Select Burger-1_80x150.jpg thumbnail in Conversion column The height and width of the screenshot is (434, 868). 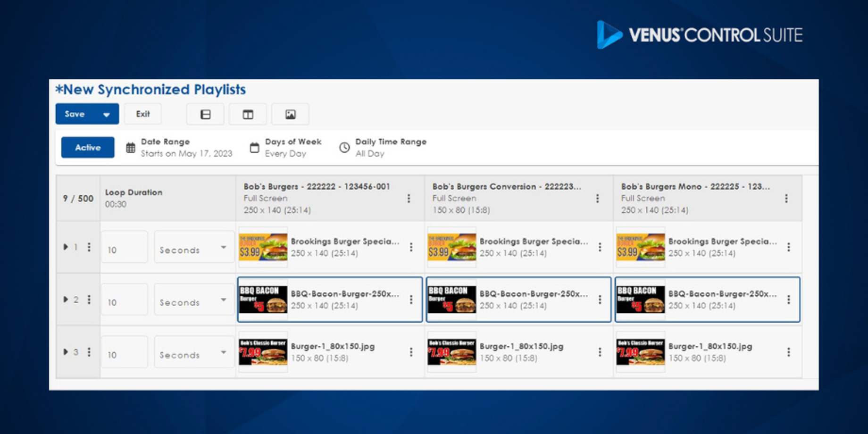(x=451, y=352)
